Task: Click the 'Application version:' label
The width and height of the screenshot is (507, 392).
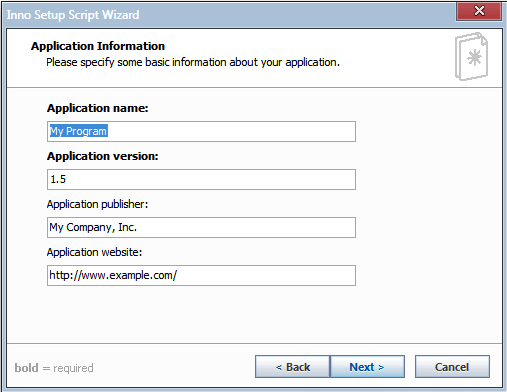Action: tap(103, 156)
